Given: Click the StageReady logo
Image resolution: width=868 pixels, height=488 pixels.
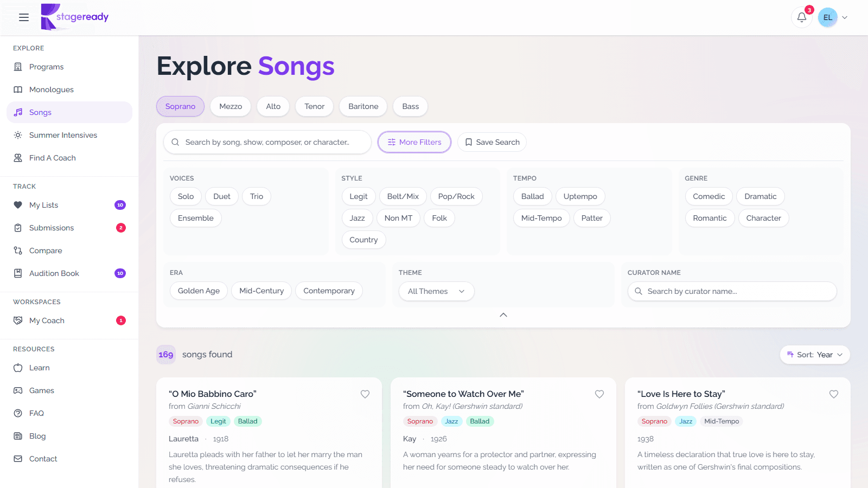Looking at the screenshot, I should 75,17.
